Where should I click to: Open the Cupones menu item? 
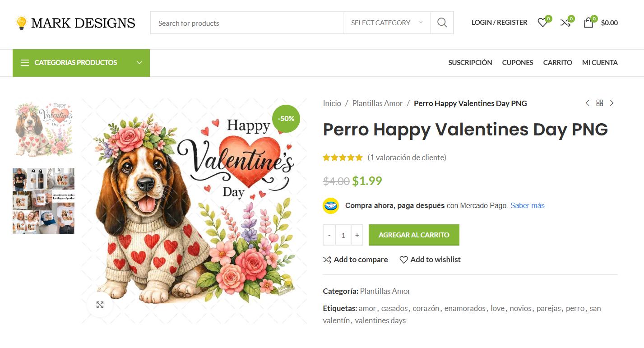pyautogui.click(x=517, y=63)
